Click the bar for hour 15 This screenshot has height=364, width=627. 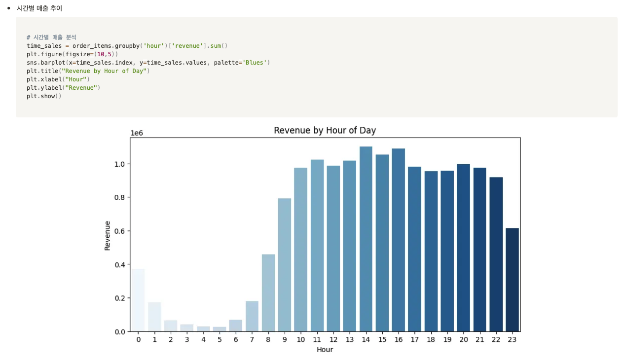382,243
